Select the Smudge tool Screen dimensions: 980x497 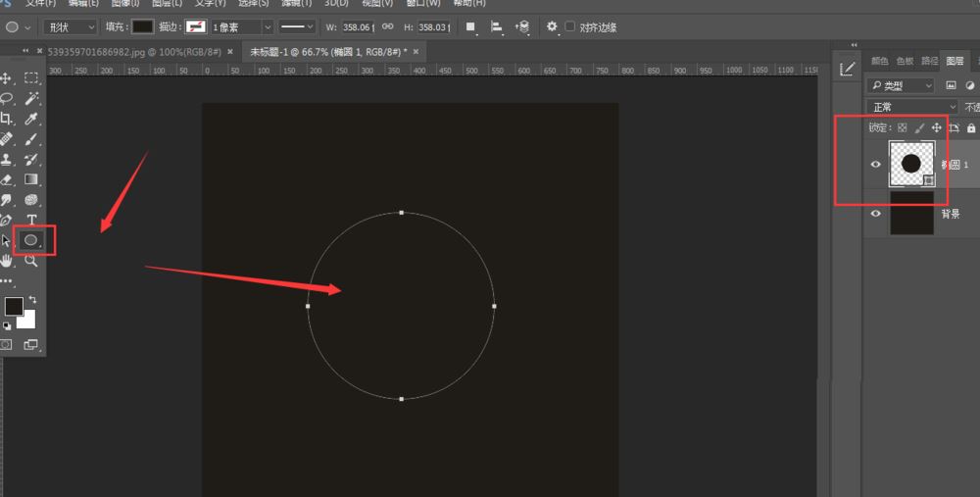pyautogui.click(x=6, y=200)
